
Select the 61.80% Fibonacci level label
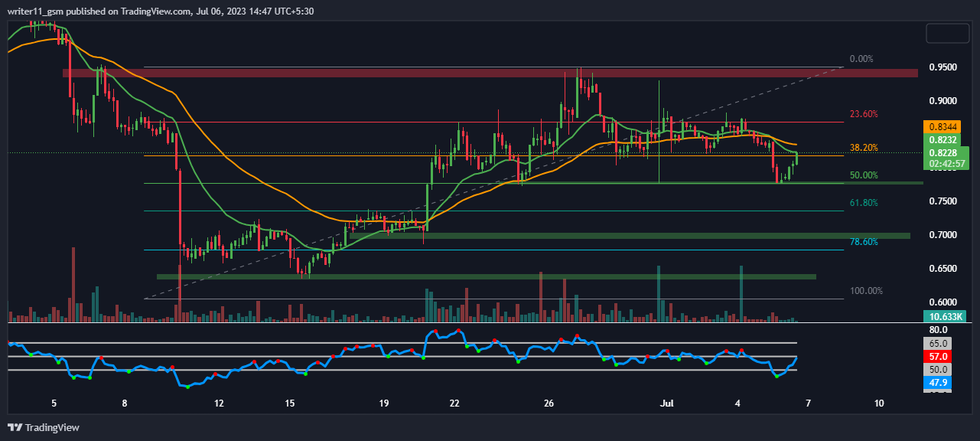(x=864, y=203)
